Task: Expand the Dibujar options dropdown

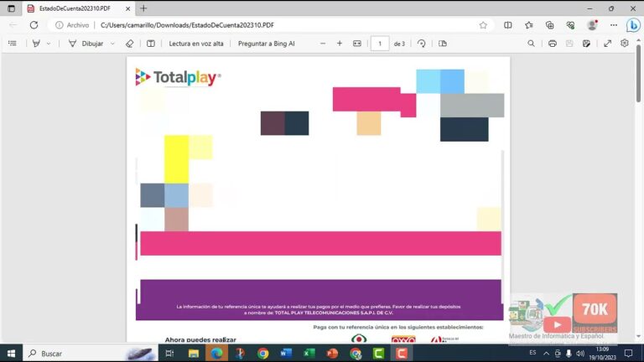Action: (x=112, y=44)
